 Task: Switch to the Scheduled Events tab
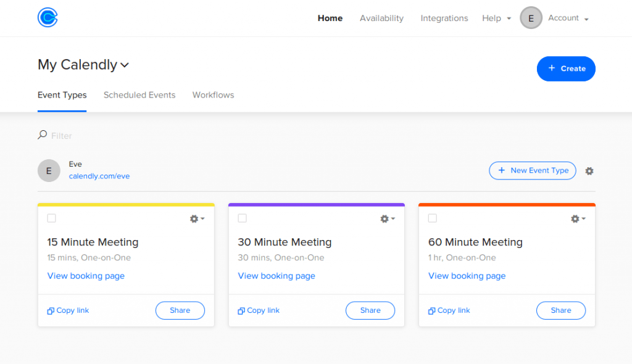tap(139, 95)
